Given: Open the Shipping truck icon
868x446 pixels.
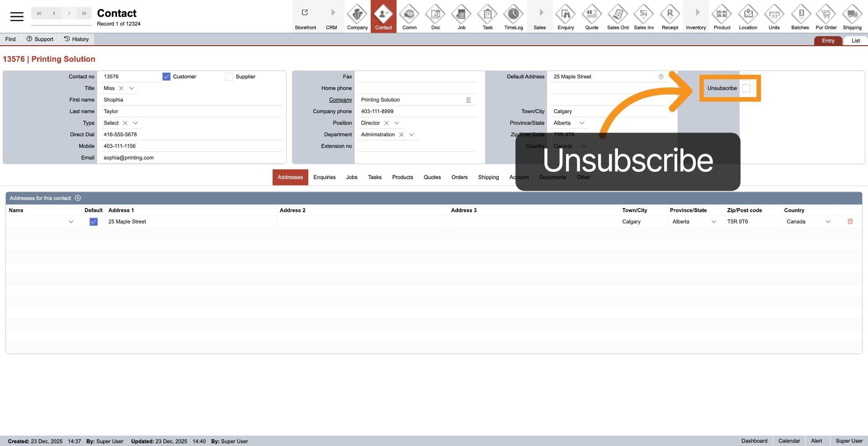Looking at the screenshot, I should (x=852, y=15).
